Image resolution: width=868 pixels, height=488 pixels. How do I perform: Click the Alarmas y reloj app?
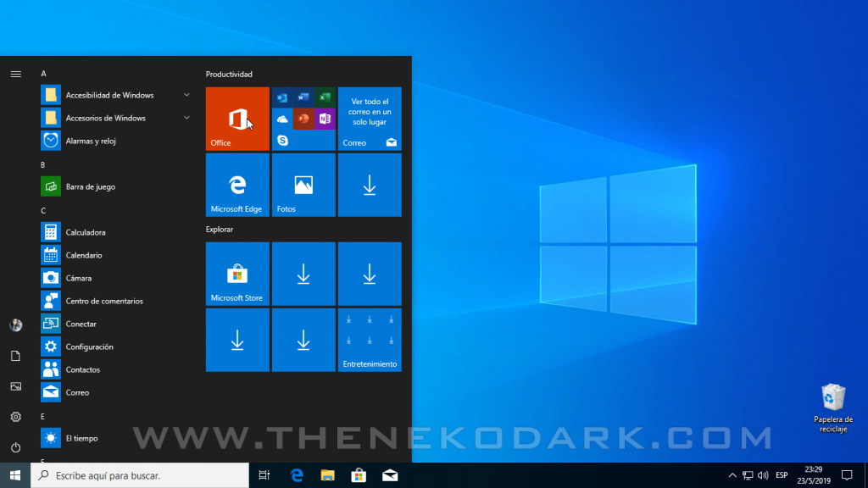click(x=115, y=141)
